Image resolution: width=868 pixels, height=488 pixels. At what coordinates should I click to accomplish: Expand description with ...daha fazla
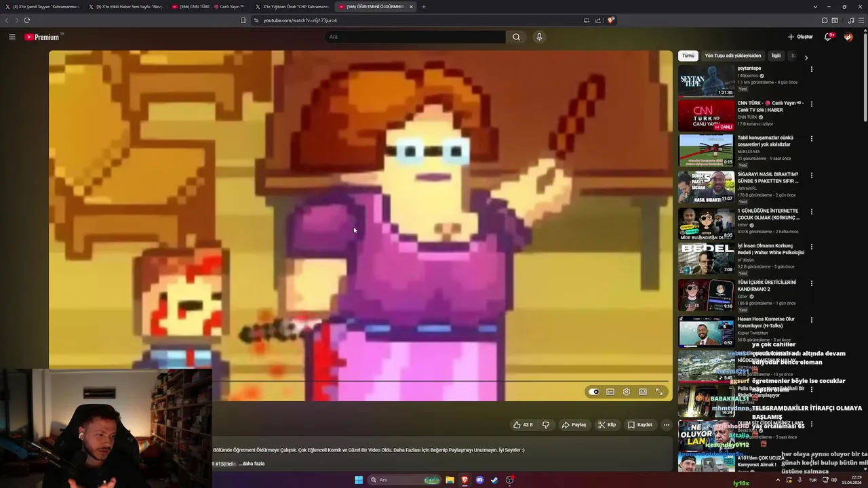[x=252, y=464]
